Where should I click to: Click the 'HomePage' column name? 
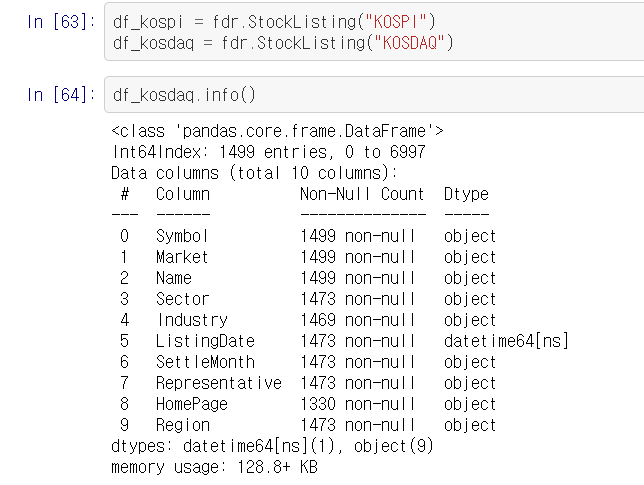(192, 403)
